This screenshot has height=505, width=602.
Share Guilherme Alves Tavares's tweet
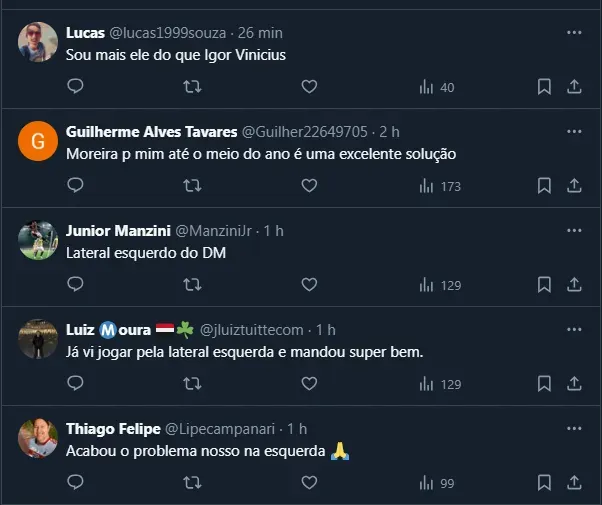pyautogui.click(x=575, y=186)
